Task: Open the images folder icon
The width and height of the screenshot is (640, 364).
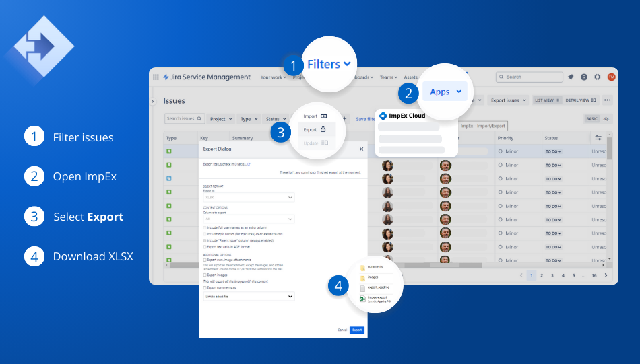Action: pos(362,278)
